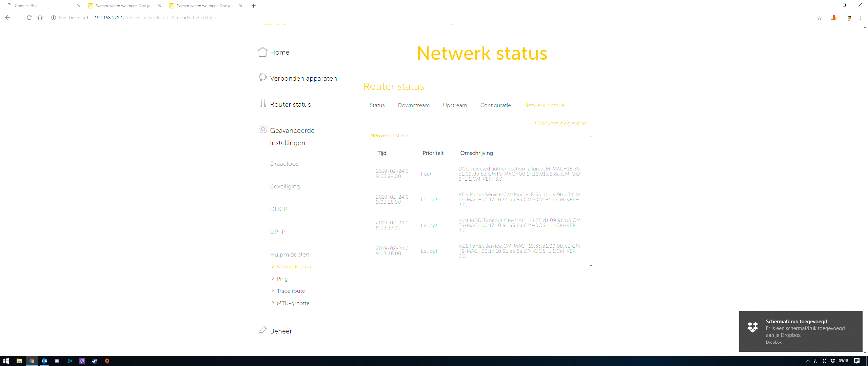Click the Router status device icon
This screenshot has width=868, height=366.
click(263, 103)
